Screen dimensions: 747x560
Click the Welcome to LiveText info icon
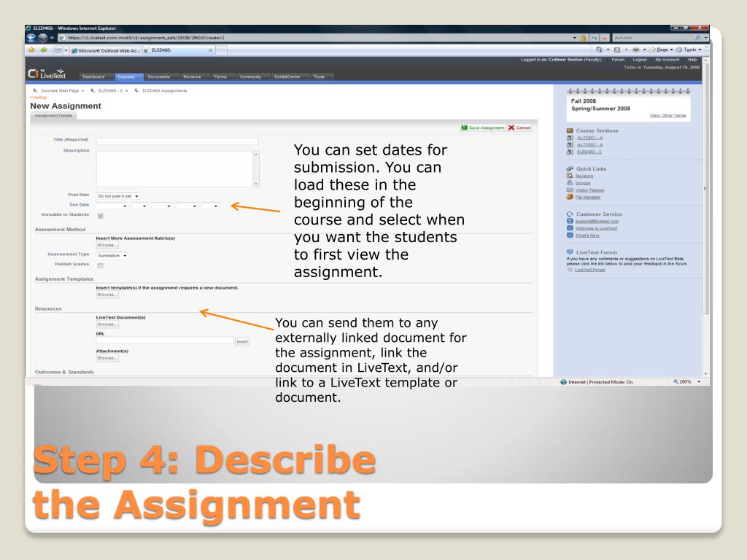570,228
